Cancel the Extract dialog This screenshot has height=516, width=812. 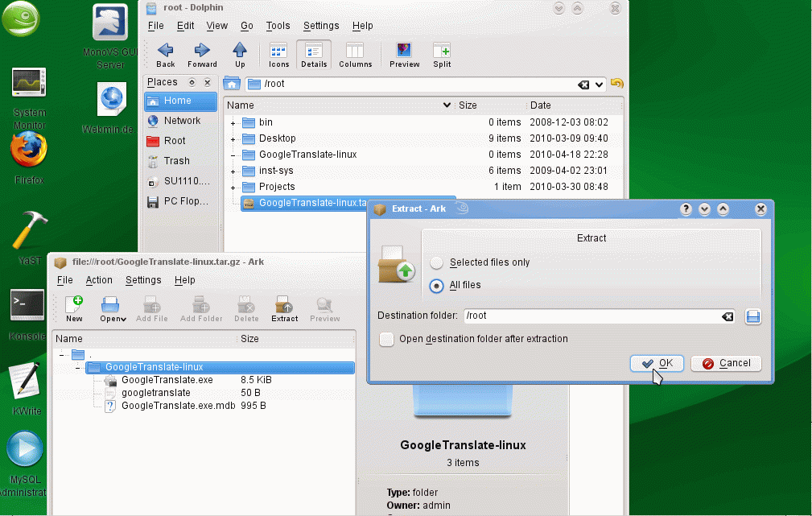click(726, 364)
